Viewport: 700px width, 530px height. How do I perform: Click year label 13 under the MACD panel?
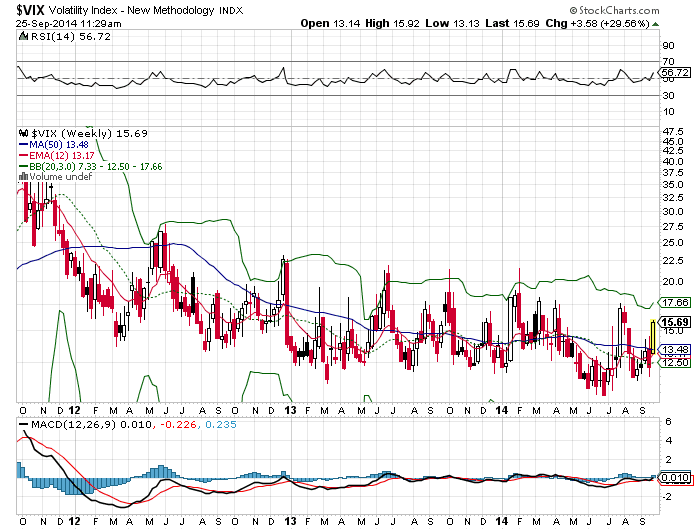(x=291, y=522)
